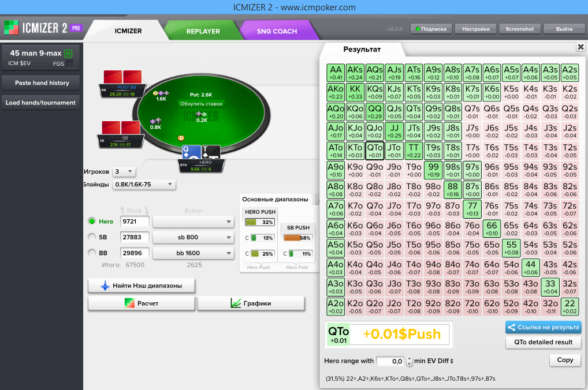Open the Игроков player count dropdown
The image size is (588, 390).
click(124, 171)
